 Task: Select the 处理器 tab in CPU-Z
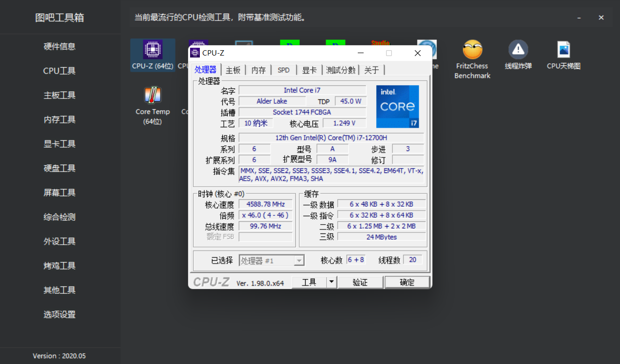[205, 69]
